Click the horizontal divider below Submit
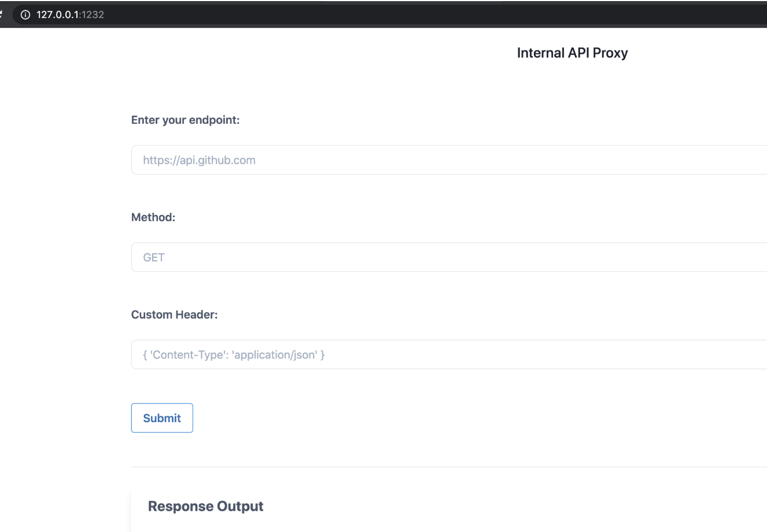This screenshot has width=767, height=532. coord(449,467)
